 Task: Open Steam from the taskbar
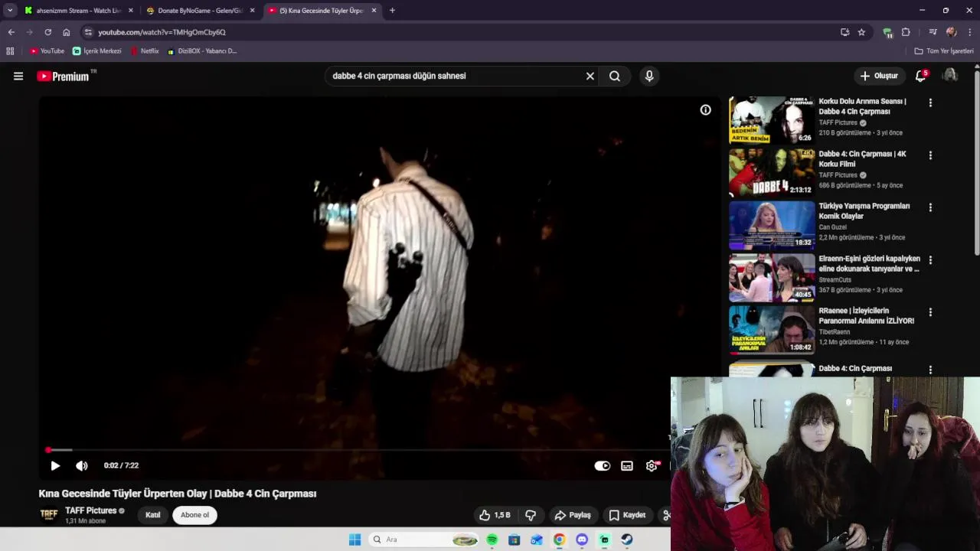click(x=627, y=540)
